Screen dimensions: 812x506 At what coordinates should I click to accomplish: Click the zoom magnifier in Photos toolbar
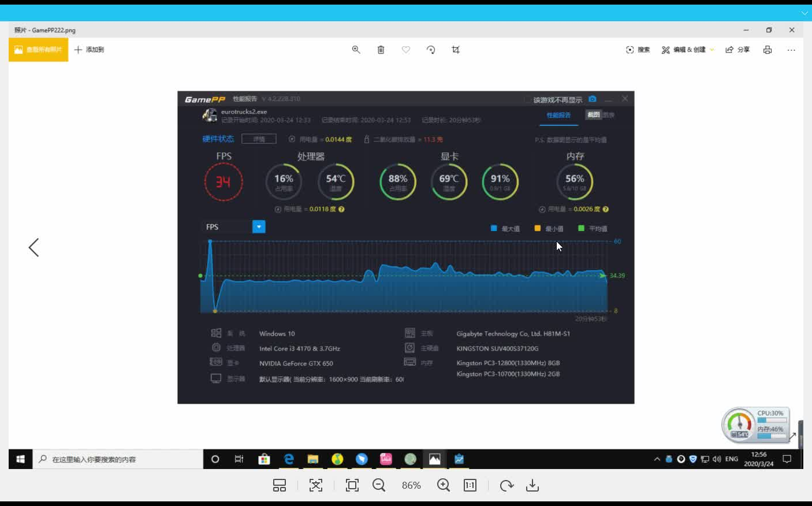[356, 50]
